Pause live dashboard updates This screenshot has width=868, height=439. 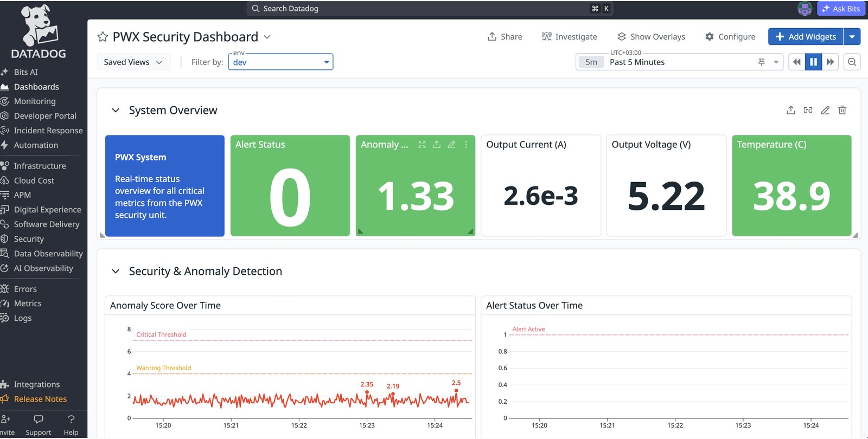814,62
